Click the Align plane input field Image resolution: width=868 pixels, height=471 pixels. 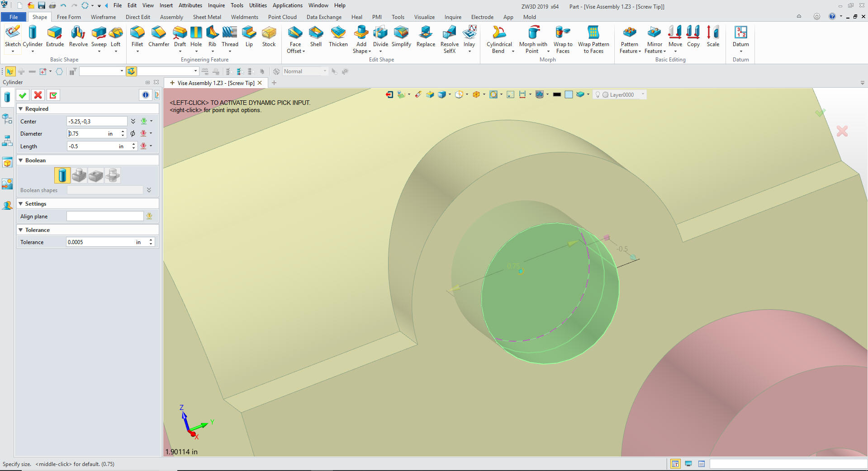coord(105,217)
